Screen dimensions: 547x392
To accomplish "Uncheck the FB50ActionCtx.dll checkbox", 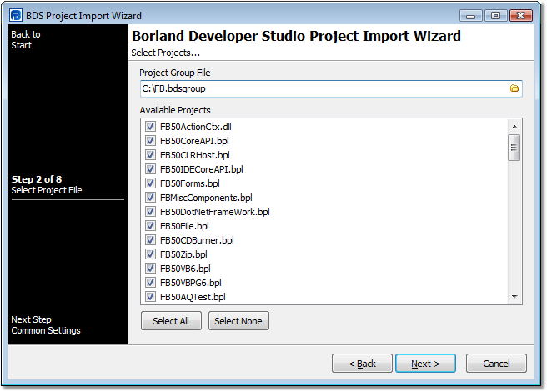I will pos(150,127).
